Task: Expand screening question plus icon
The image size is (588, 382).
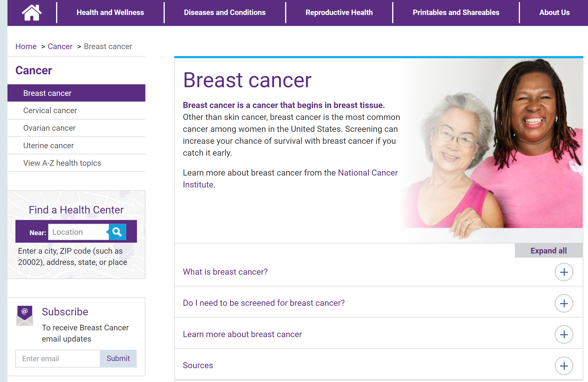Action: 563,303
